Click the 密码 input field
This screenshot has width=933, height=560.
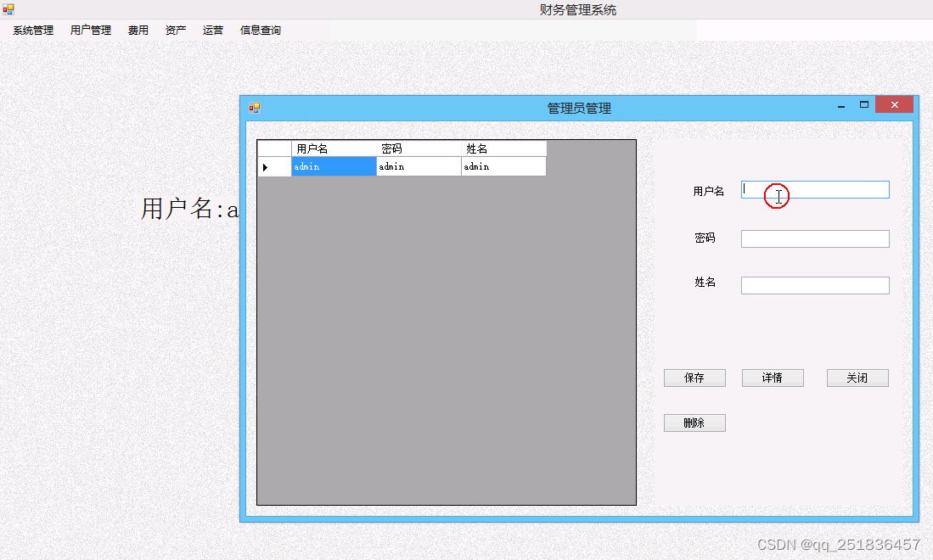point(814,238)
